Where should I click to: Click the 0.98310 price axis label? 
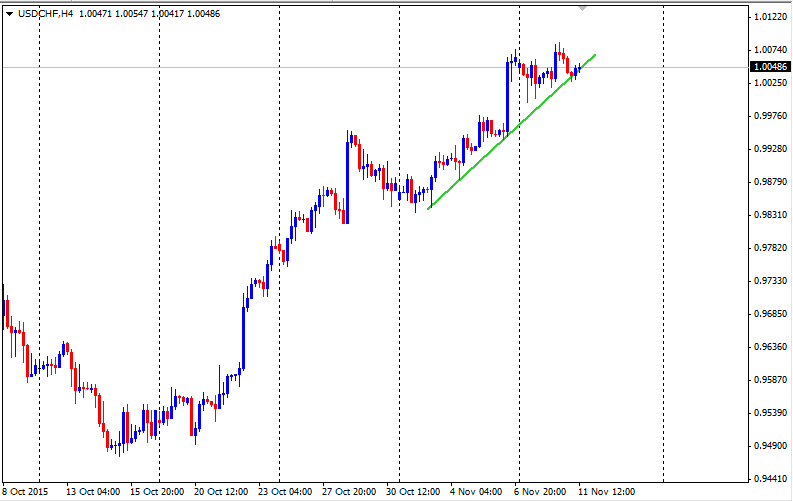pos(770,215)
